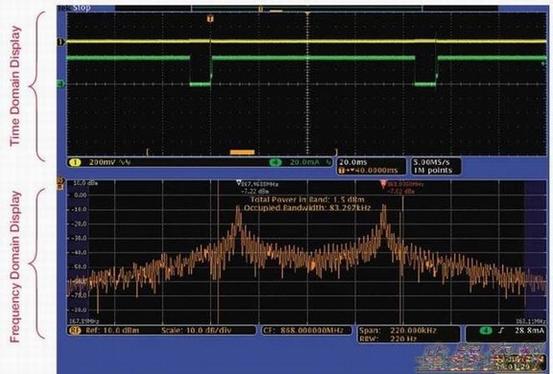Click the yellow channel 1 ground marker
This screenshot has height=374, width=553.
[x=61, y=42]
